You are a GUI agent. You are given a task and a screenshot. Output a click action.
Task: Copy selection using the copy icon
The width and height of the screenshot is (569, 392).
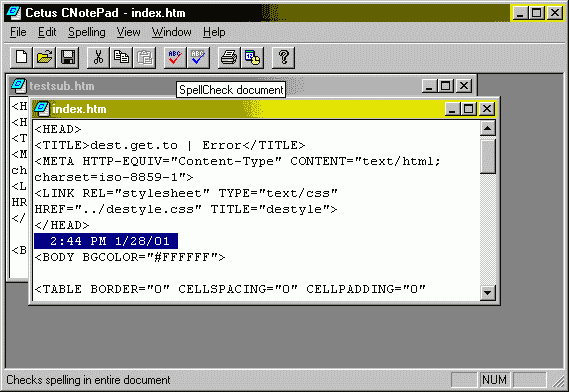pos(121,57)
